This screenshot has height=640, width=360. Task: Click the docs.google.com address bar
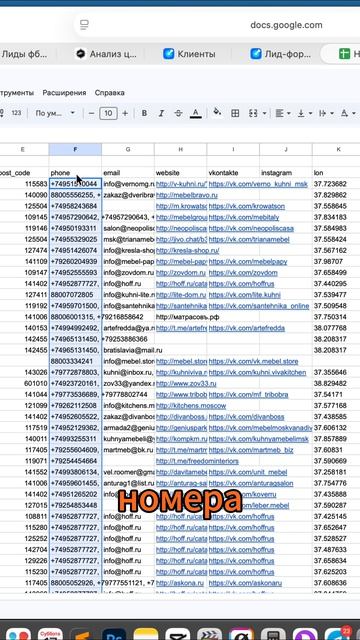coord(286,25)
